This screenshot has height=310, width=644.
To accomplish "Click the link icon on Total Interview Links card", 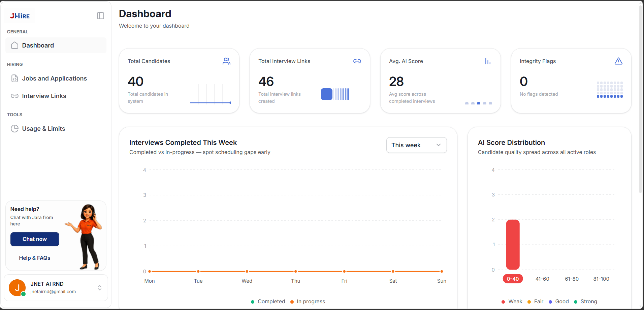I will pos(357,61).
